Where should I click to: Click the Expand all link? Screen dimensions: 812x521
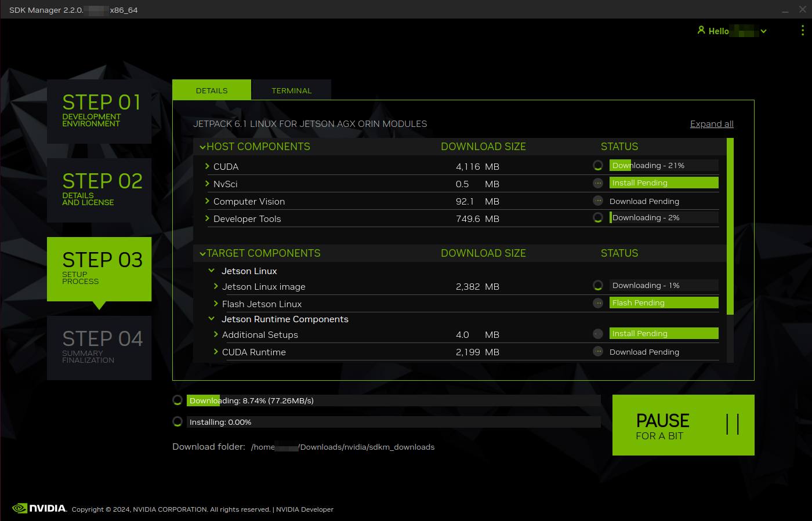712,124
